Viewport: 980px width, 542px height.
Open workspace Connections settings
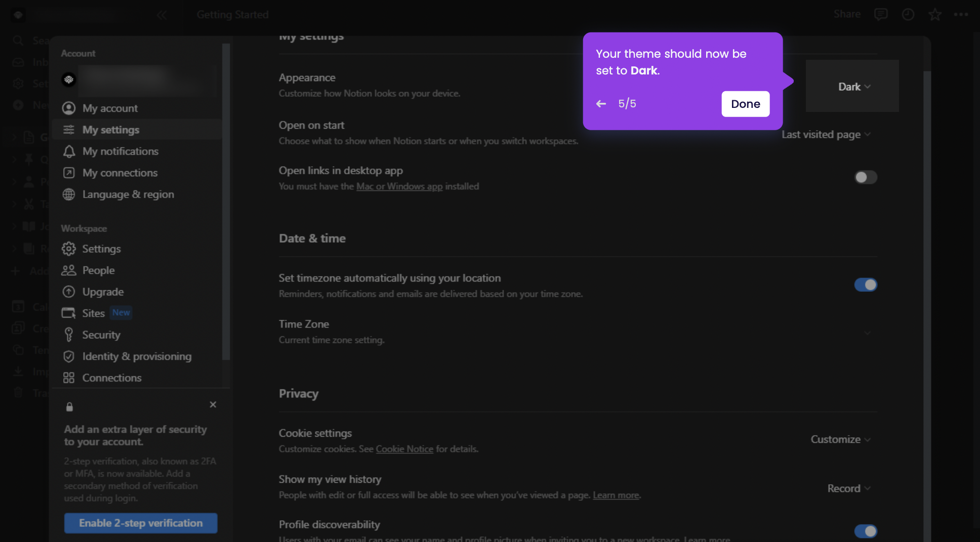pyautogui.click(x=111, y=377)
